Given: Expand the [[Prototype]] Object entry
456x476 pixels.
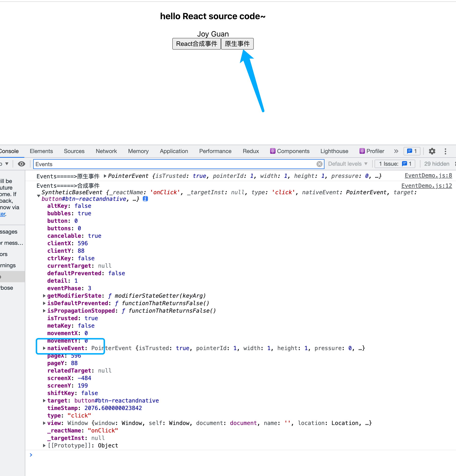Looking at the screenshot, I should [44, 445].
